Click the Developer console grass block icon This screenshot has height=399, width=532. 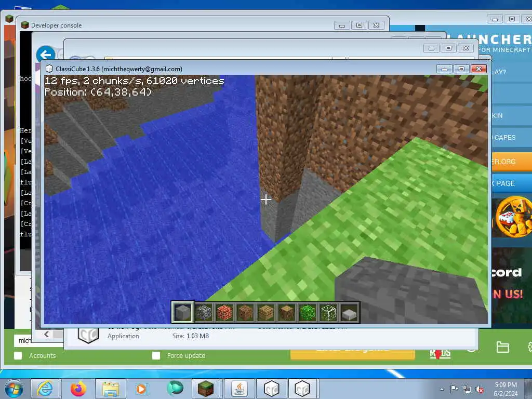(25, 25)
